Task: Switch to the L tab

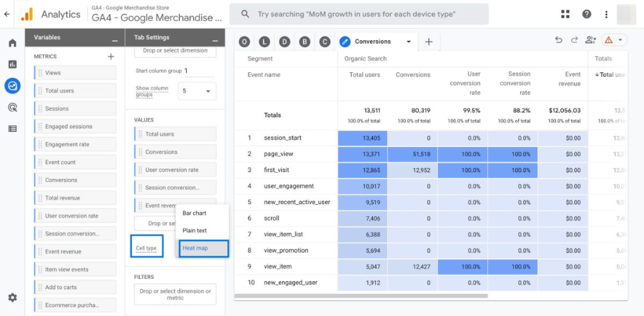Action: [265, 41]
